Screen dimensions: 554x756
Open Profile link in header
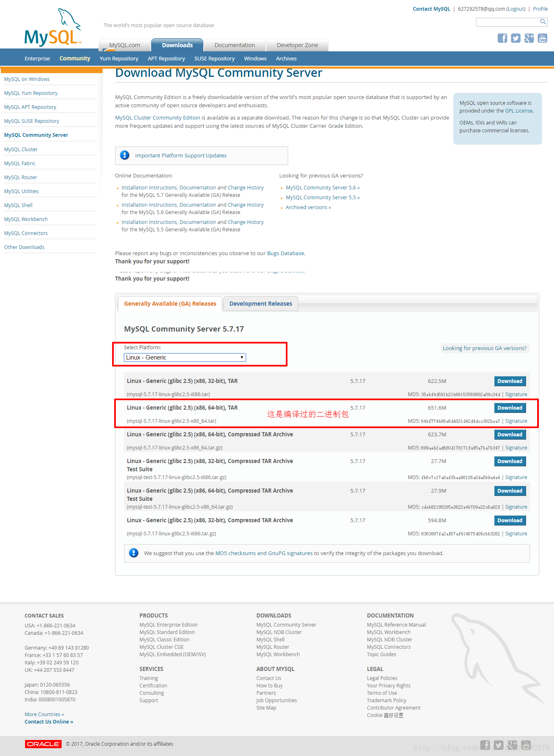540,9
